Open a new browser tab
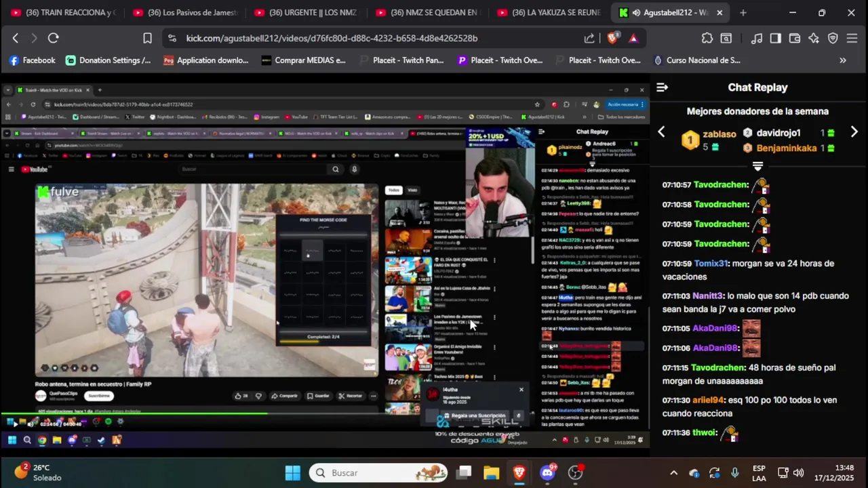This screenshot has height=488, width=868. coord(743,12)
